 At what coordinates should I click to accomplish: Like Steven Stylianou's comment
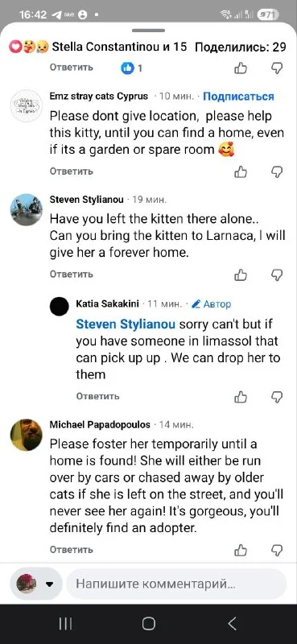click(x=241, y=275)
